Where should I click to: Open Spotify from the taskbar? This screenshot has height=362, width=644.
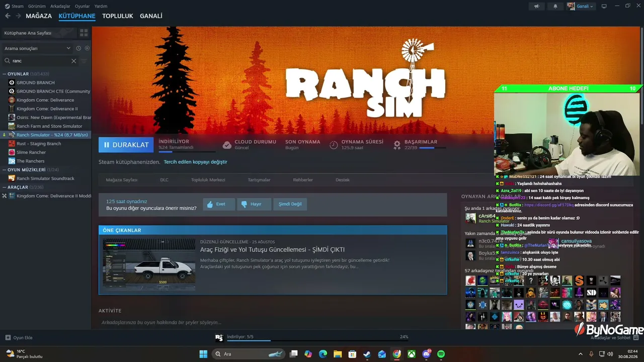pos(441,354)
